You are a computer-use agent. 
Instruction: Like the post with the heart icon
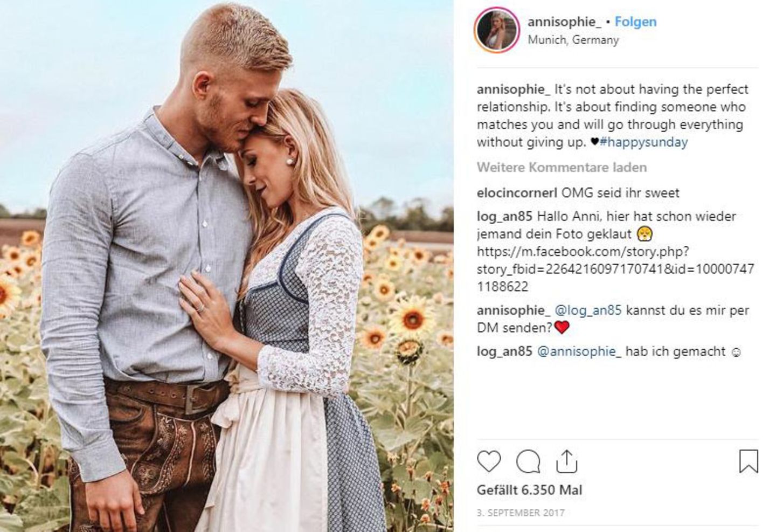[489, 461]
